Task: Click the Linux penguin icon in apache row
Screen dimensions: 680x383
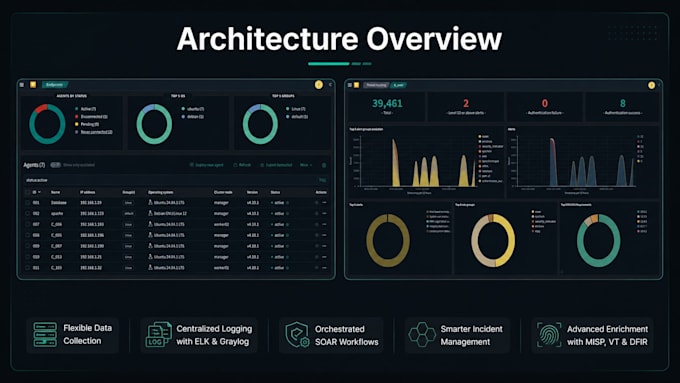Action: click(150, 213)
